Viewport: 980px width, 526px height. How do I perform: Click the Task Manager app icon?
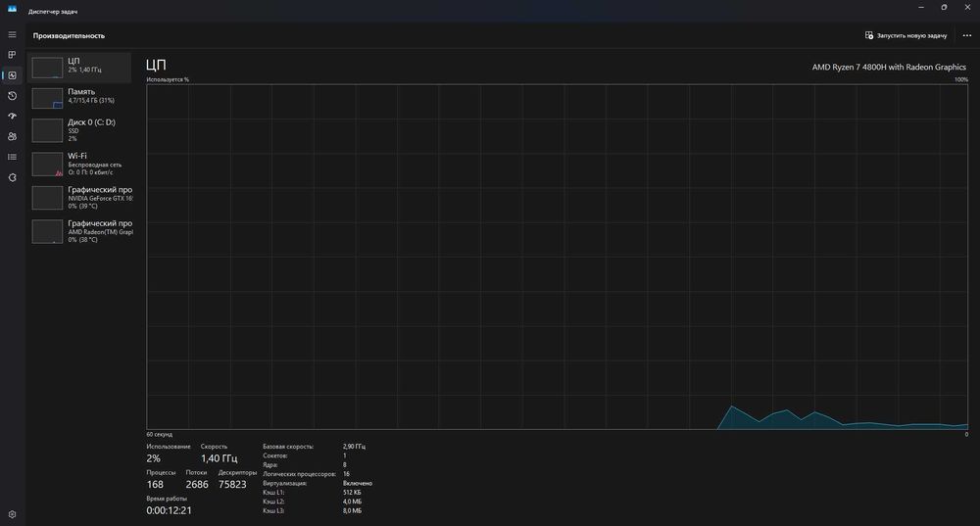click(12, 9)
